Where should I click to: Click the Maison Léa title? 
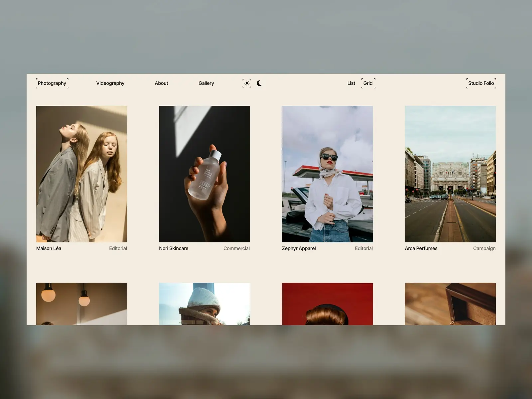[x=49, y=248]
